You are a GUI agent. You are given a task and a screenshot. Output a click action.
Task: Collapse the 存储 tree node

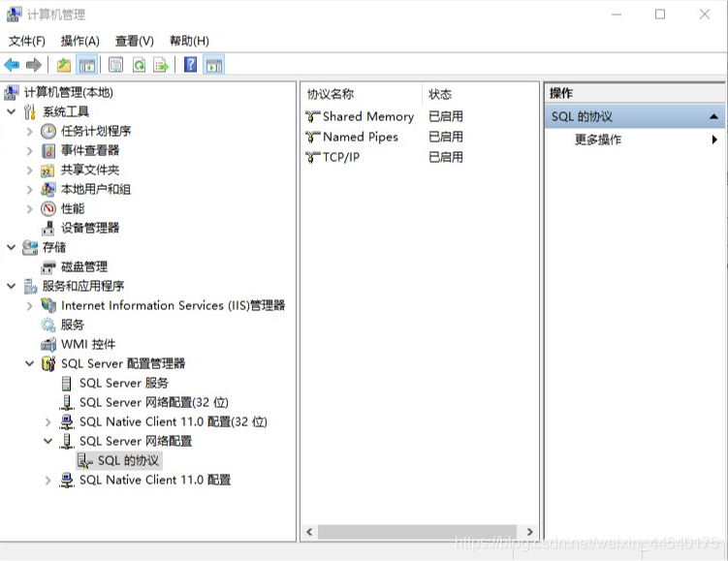[x=11, y=247]
